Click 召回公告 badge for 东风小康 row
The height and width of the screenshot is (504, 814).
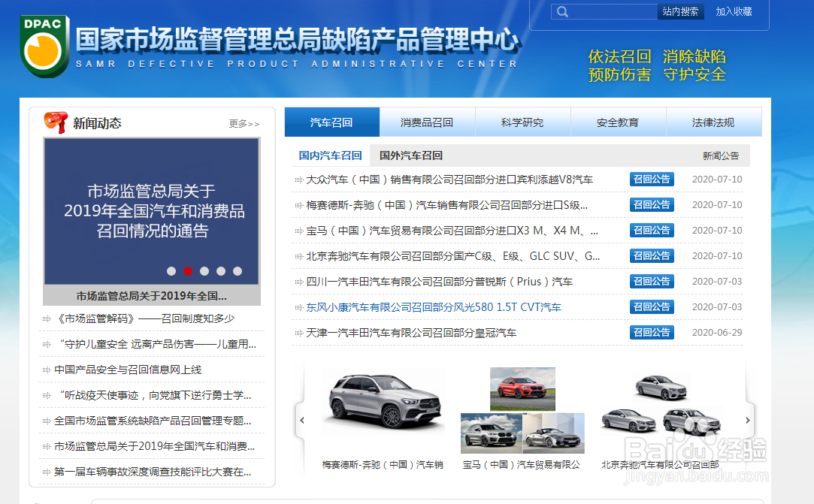click(x=652, y=306)
